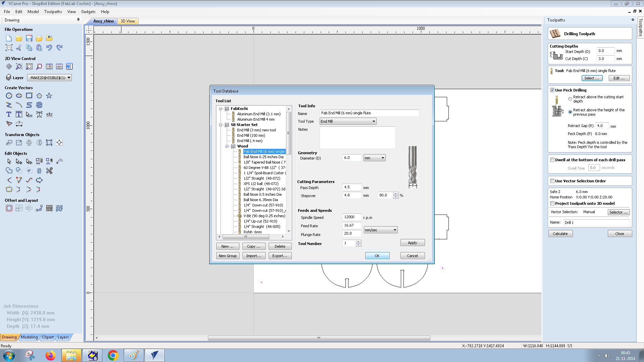The width and height of the screenshot is (644, 362).
Task: Click the Redo arrow icon
Action: coord(59,48)
